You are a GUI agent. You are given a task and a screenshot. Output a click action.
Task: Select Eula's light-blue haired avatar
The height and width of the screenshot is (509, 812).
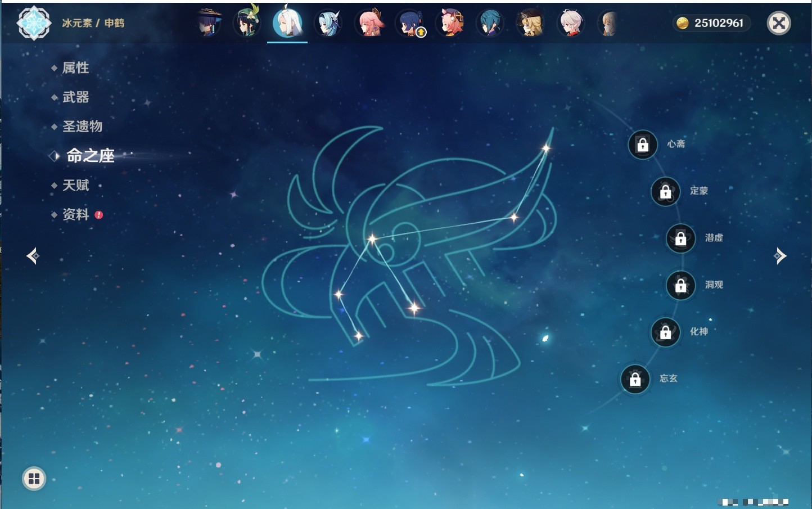pos(328,23)
